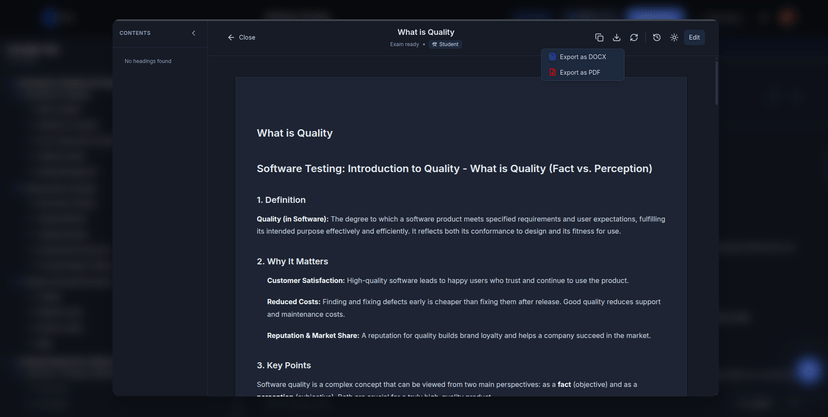
Task: Click 'Customer Satisfaction:' bold text
Action: coord(306,281)
